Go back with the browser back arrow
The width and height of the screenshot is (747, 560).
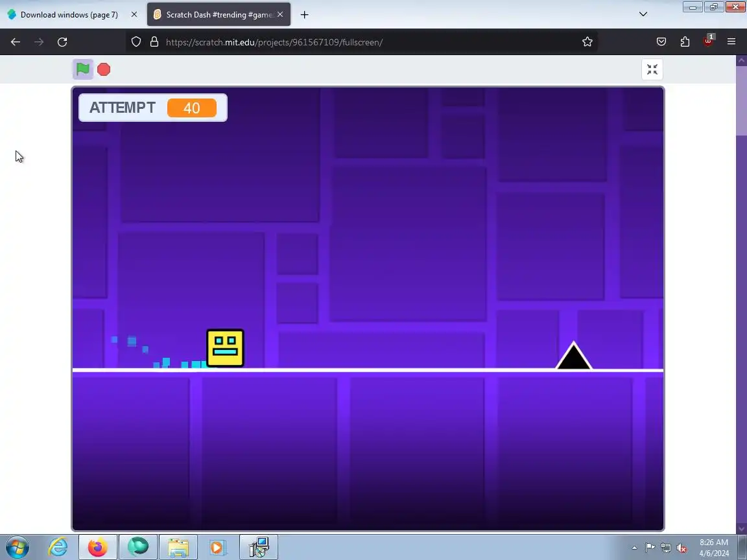(16, 42)
